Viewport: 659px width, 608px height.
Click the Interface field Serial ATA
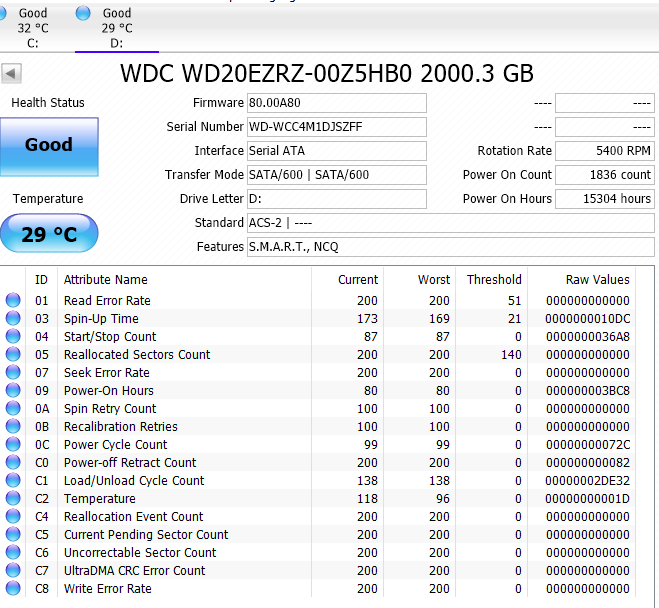pos(337,151)
